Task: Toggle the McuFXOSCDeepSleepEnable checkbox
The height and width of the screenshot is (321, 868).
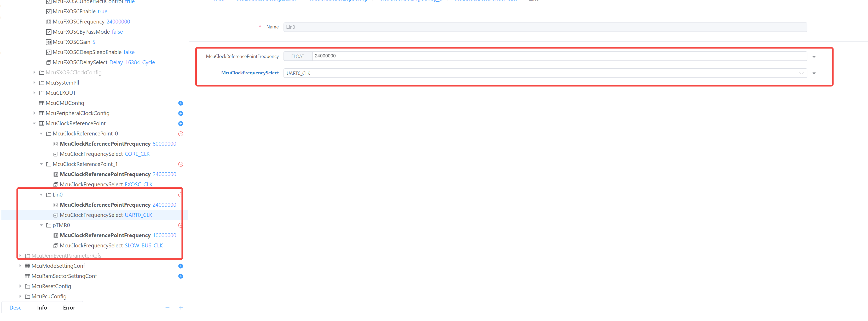Action: (x=49, y=52)
